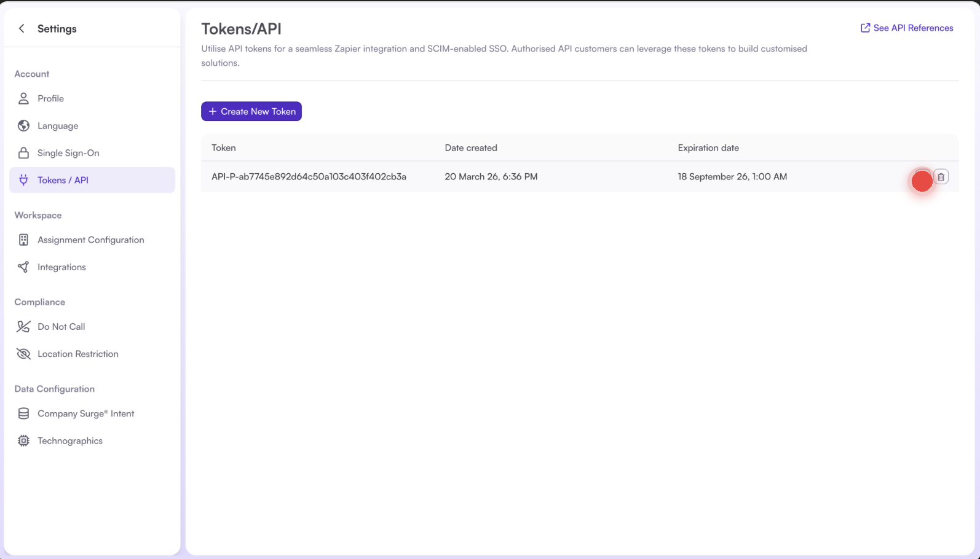
Task: Open the Profile settings page
Action: (92, 98)
